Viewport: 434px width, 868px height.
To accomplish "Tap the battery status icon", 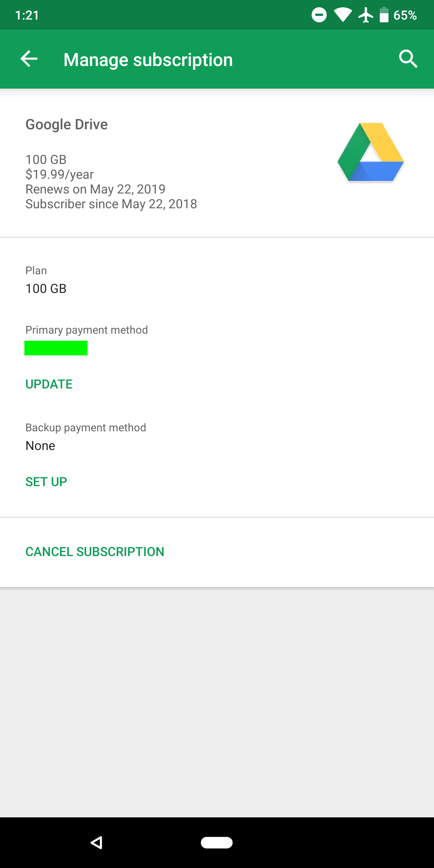I will point(384,15).
